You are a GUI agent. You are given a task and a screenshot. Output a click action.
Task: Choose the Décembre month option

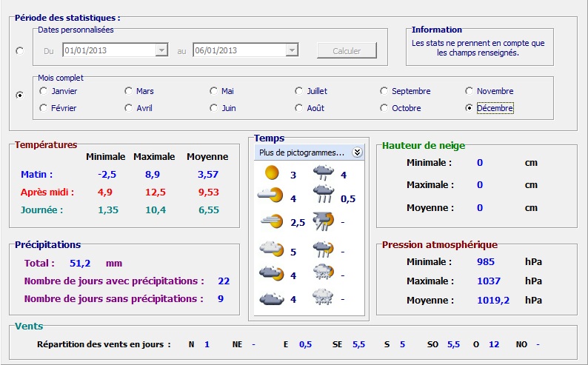tap(490, 108)
